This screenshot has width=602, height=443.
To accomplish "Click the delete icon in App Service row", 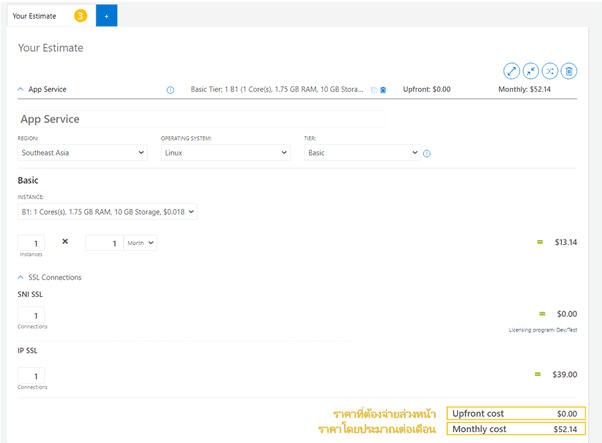I will [383, 90].
